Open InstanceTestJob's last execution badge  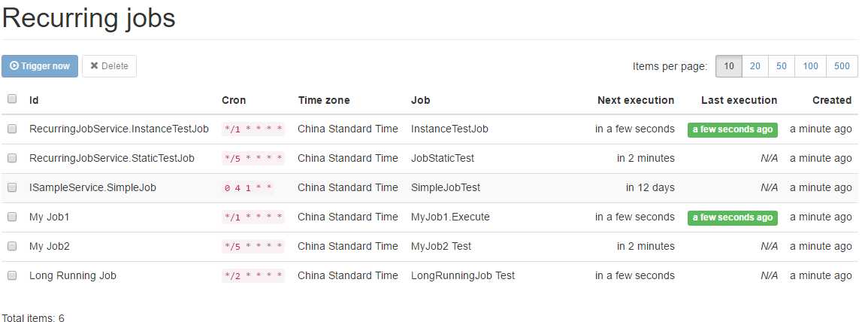(732, 129)
